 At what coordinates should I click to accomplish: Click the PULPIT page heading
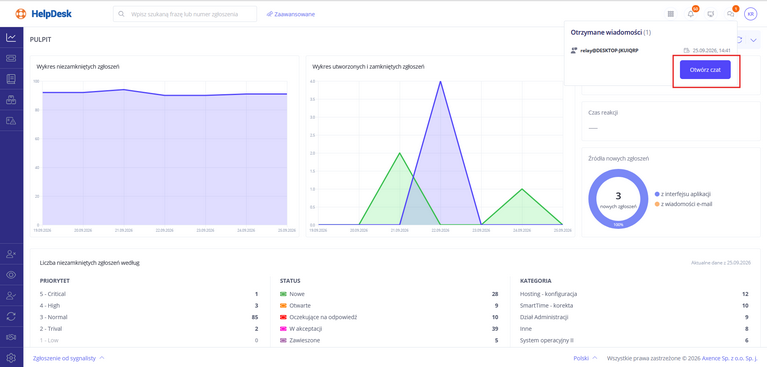(x=40, y=40)
